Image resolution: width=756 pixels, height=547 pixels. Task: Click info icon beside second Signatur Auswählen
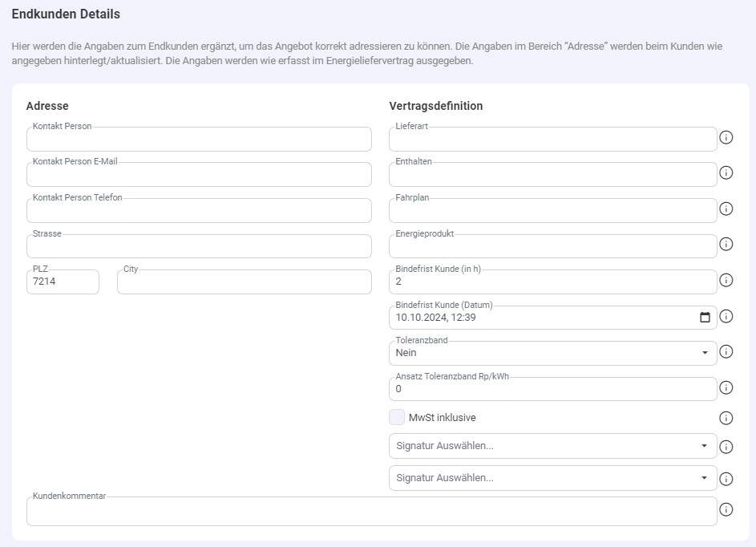pos(726,479)
